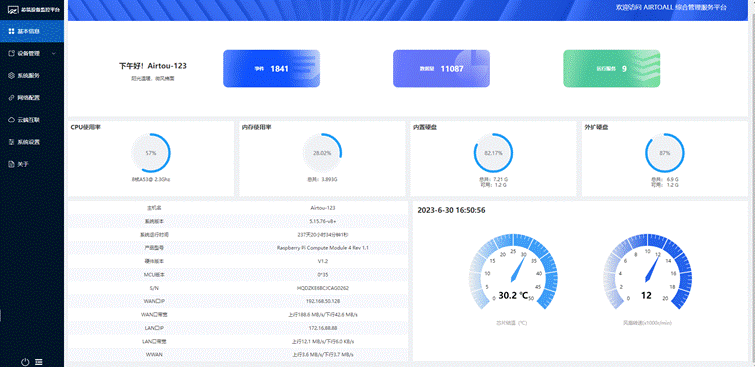
Task: Open the green running services card 9
Action: (612, 69)
